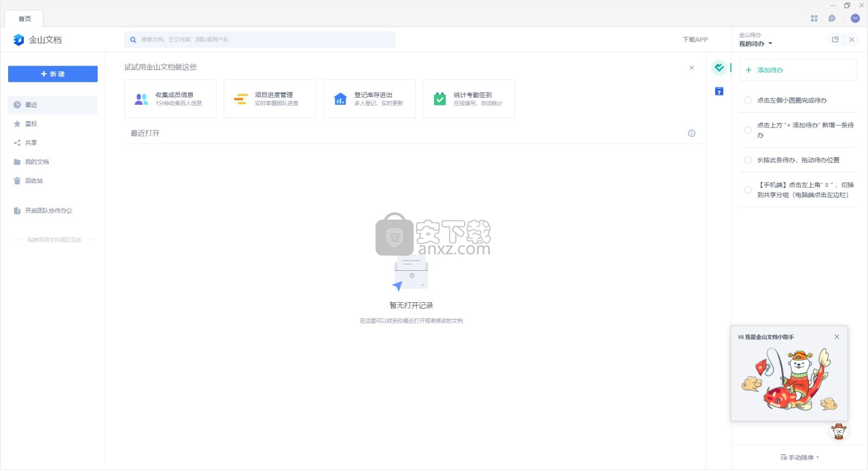Click the 新建 button
868x470 pixels.
(53, 74)
